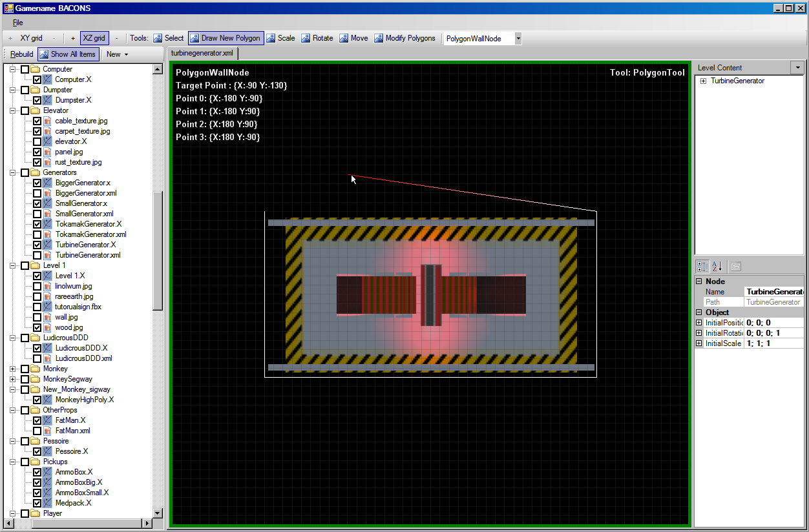Click the tutorualsign.fbx file icon

(47, 307)
